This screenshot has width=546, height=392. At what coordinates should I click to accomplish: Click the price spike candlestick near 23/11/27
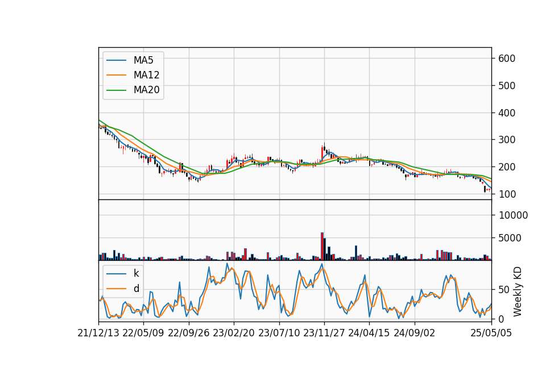point(322,153)
